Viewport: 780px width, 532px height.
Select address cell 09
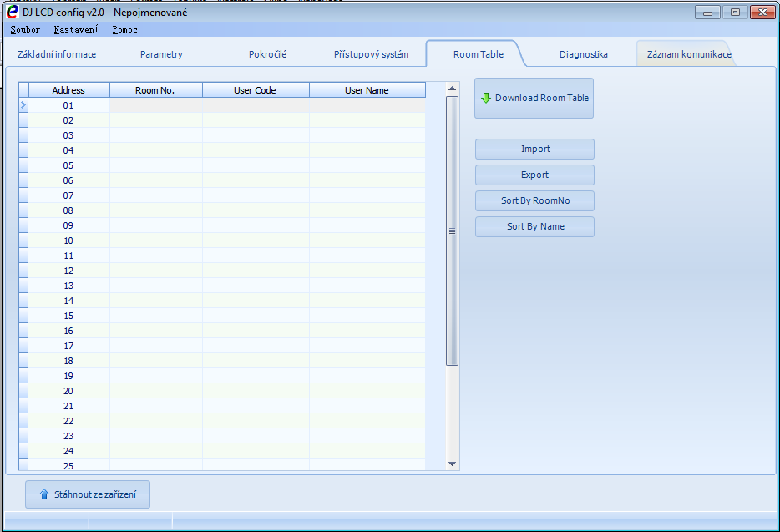68,225
